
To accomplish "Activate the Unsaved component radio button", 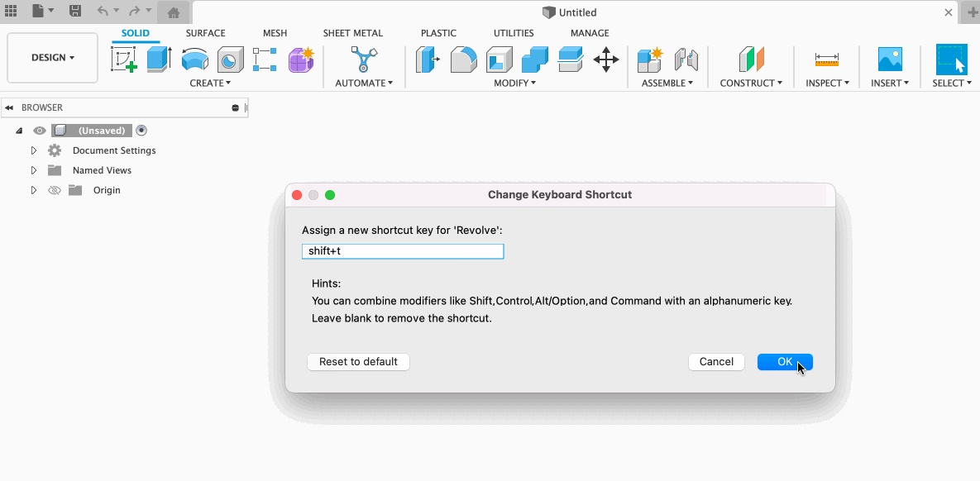I will coord(141,131).
